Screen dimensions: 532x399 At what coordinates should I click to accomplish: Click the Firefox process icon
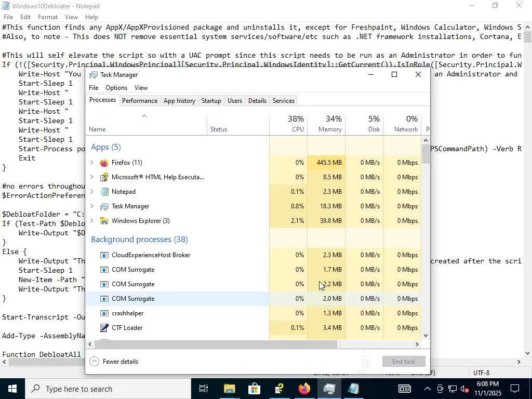104,163
